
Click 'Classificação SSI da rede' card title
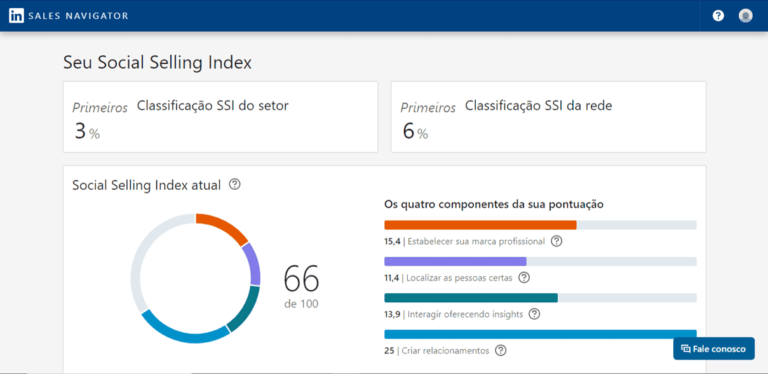coord(538,105)
